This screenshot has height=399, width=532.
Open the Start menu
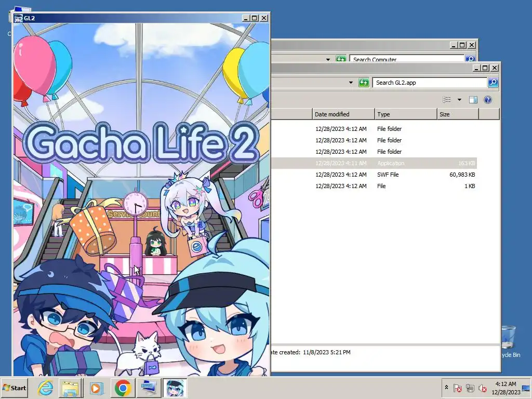coord(14,388)
